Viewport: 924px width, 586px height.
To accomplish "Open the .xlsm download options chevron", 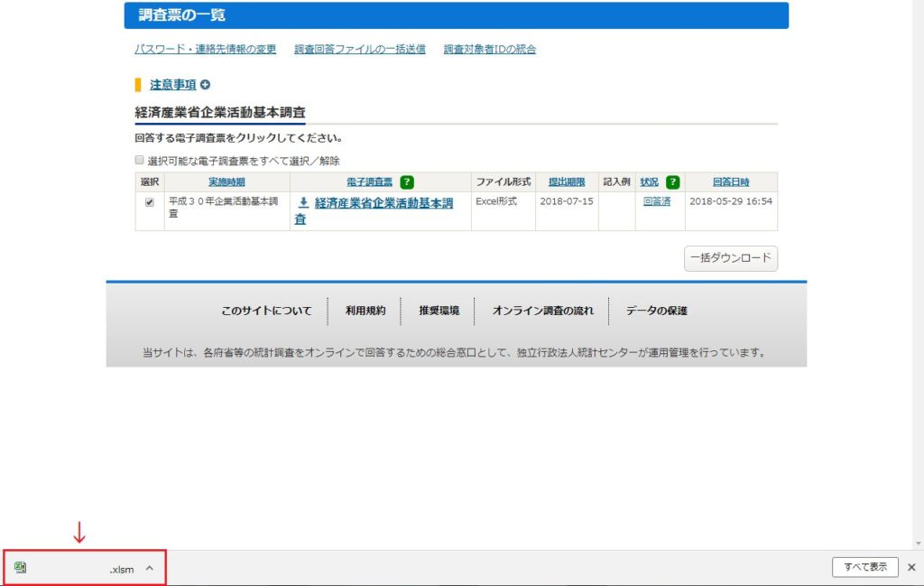I will coord(149,568).
